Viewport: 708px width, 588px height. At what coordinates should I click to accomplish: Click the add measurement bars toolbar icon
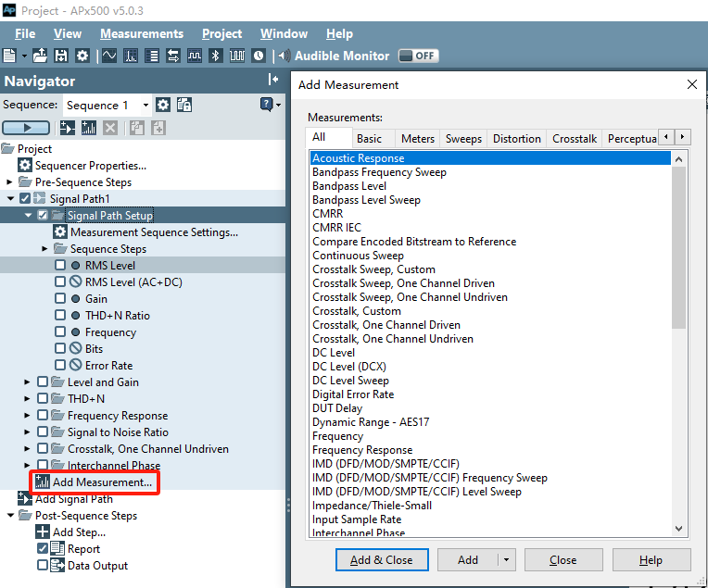89,128
